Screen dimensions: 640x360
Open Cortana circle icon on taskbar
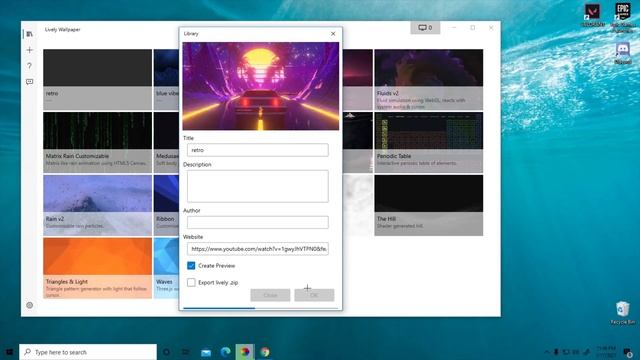click(166, 352)
